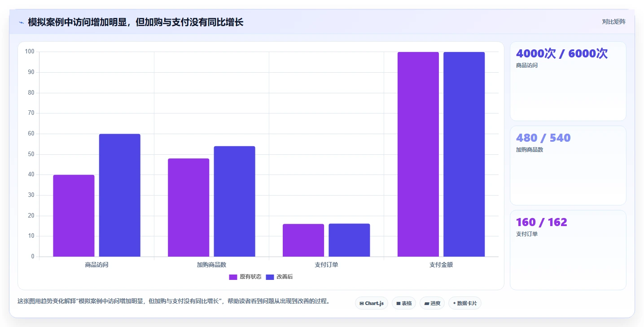This screenshot has width=644, height=327.
Task: Click the 商品访问 caption in the first card
Action: click(527, 65)
